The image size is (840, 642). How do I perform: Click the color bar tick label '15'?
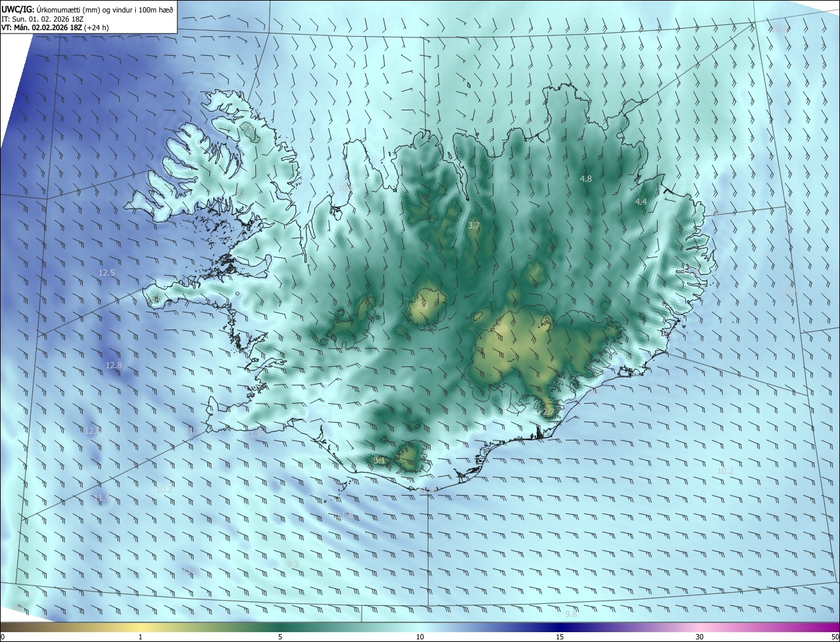point(560,637)
